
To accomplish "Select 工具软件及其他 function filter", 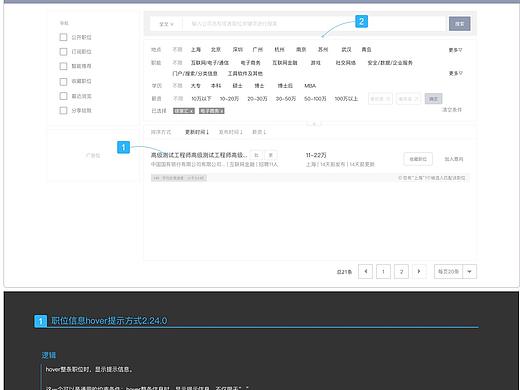I will pos(245,73).
